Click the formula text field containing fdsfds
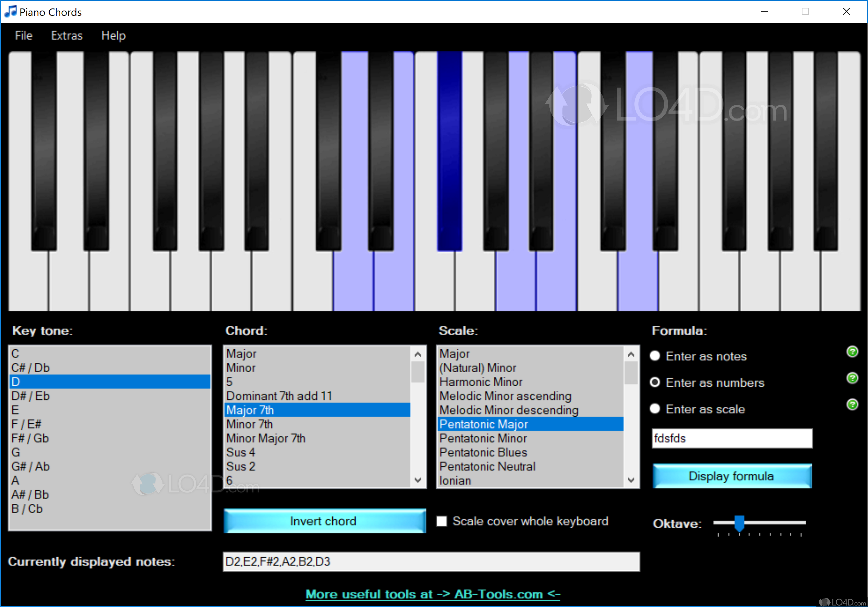Screen dimensions: 868x607 (x=732, y=438)
